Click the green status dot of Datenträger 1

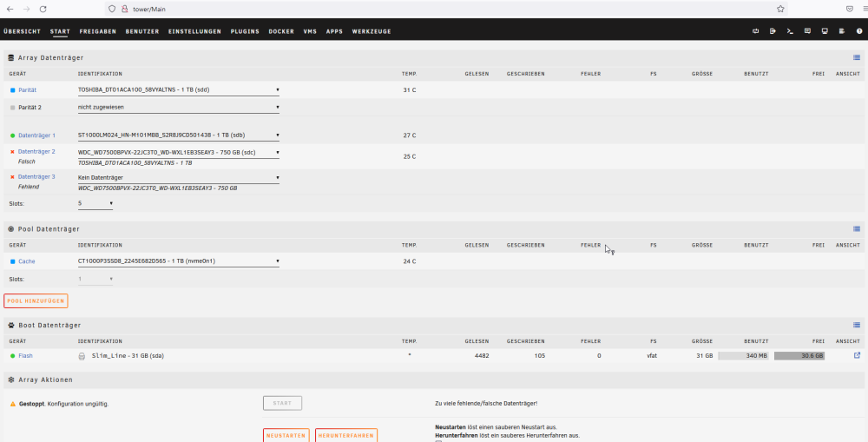[13, 135]
